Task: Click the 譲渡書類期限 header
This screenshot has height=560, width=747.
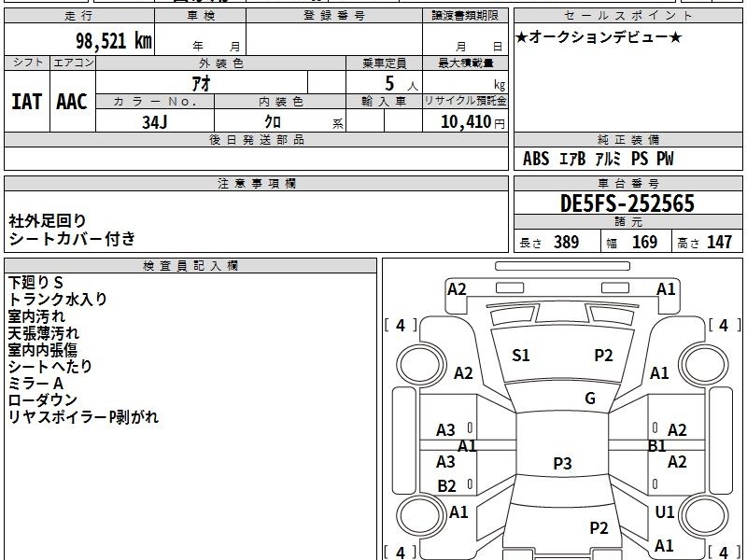Action: click(x=465, y=16)
